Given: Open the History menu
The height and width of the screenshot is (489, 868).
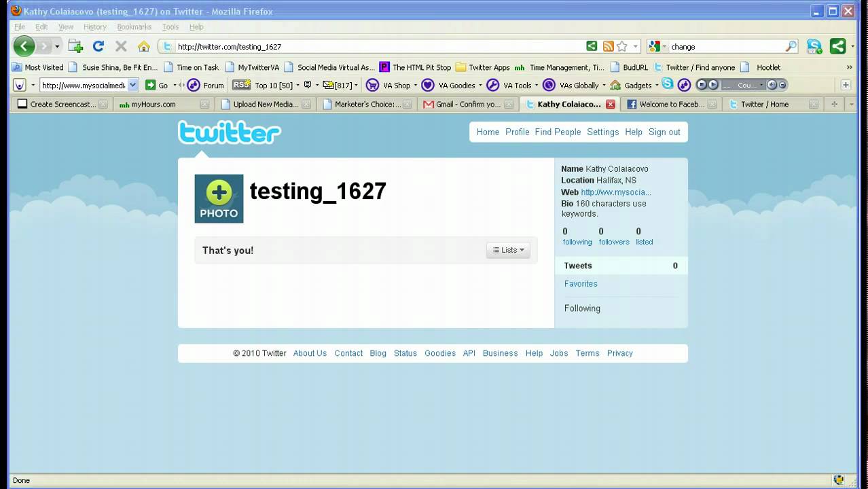Looking at the screenshot, I should [x=95, y=26].
